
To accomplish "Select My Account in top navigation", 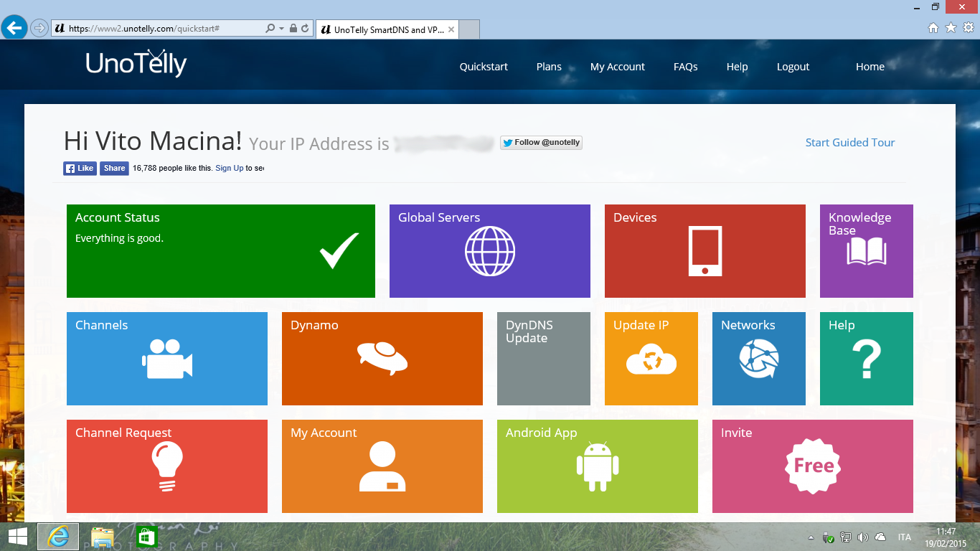I will click(x=618, y=67).
